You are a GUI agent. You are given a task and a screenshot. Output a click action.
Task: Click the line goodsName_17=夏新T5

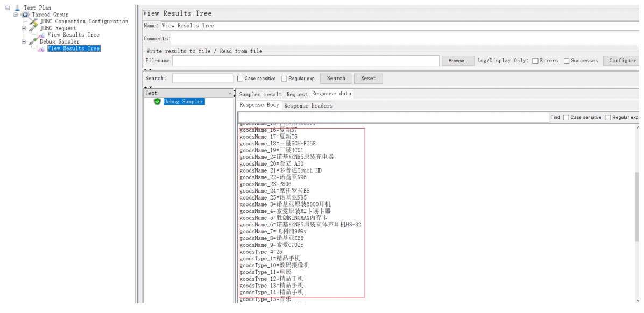[x=268, y=137]
